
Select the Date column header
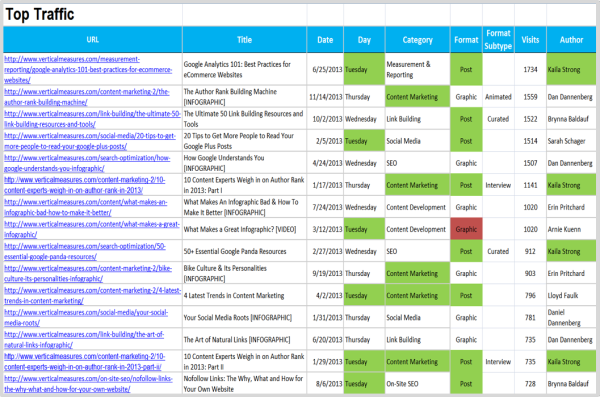point(325,39)
